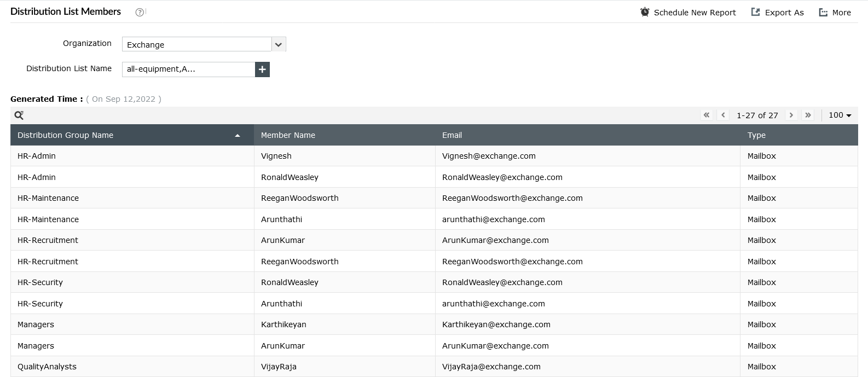
Task: Go to the next page arrow
Action: [x=791, y=115]
